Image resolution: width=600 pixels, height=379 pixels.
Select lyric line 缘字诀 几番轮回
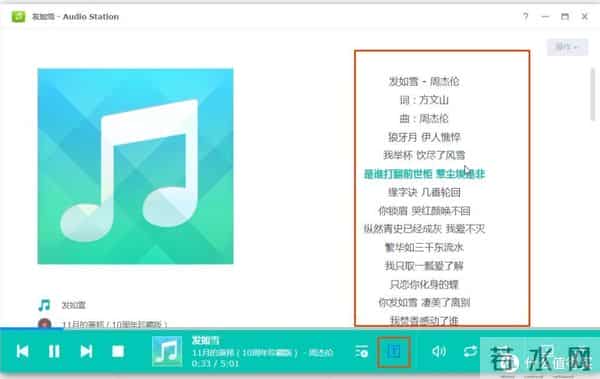(424, 192)
